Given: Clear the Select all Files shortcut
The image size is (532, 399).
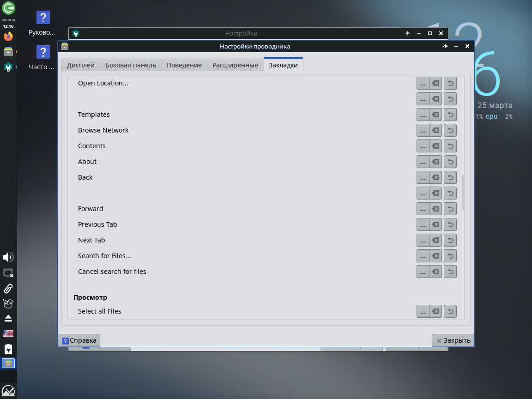Looking at the screenshot, I should 435,311.
